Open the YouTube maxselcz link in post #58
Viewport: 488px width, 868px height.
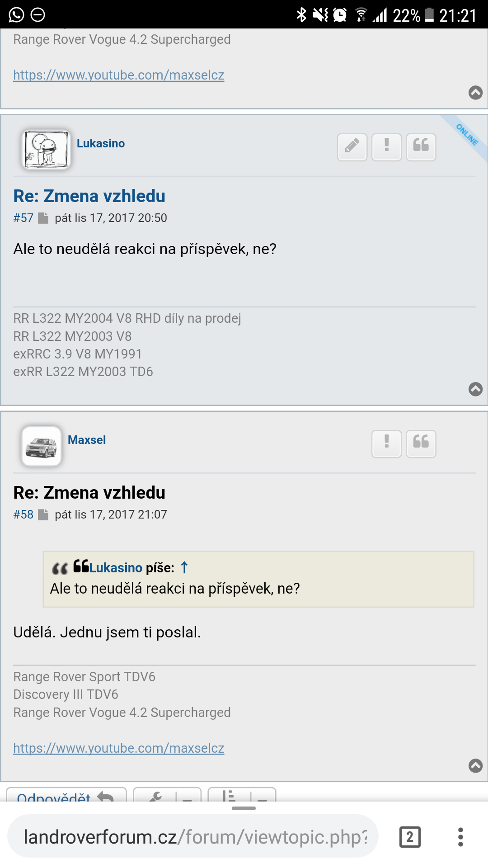(x=118, y=748)
